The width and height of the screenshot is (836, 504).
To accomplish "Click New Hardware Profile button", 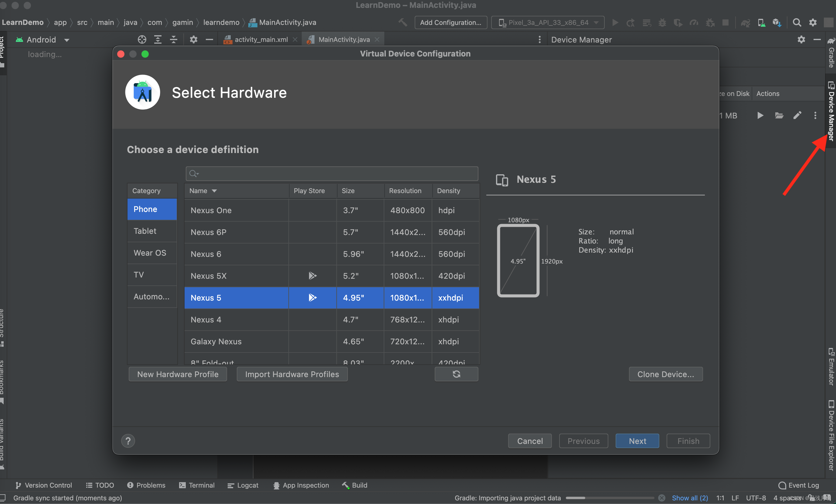I will click(x=178, y=374).
